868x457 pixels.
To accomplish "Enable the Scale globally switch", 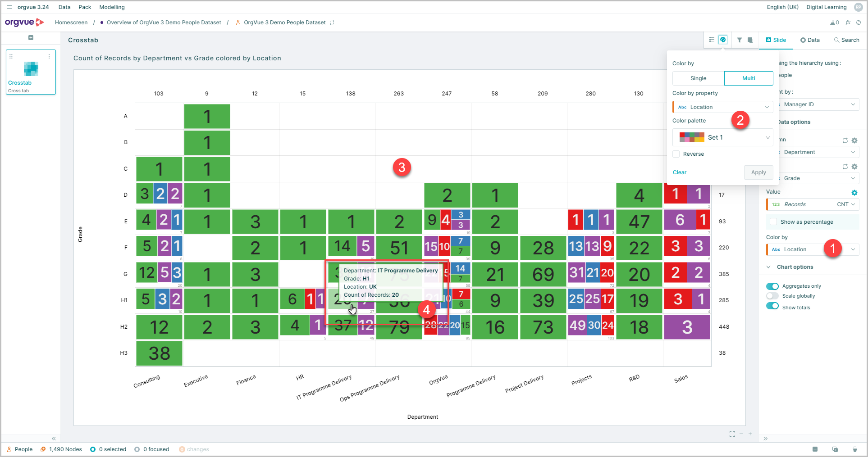I will pos(772,296).
